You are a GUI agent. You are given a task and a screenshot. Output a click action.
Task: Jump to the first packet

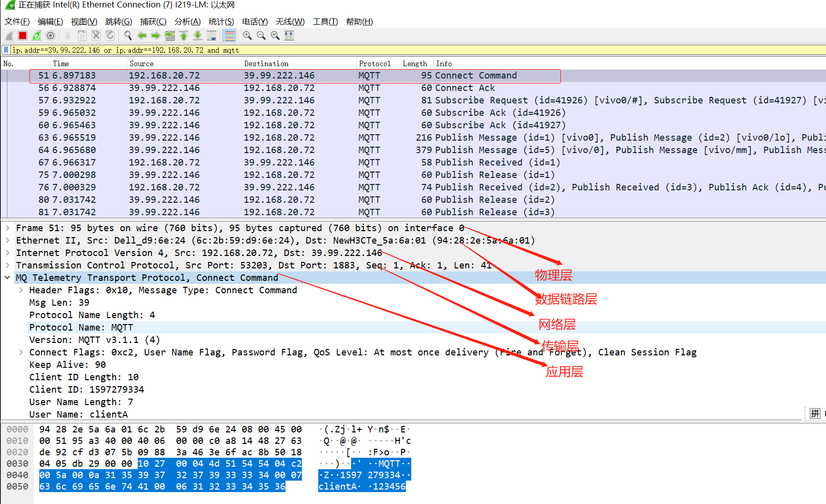point(184,36)
